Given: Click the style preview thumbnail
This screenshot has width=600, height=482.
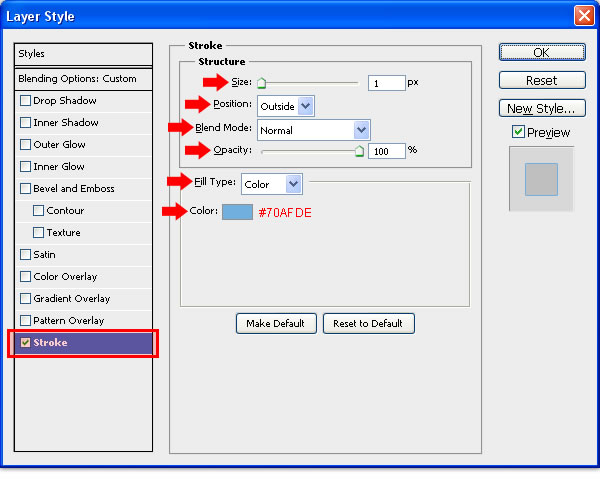Looking at the screenshot, I should pos(541,179).
